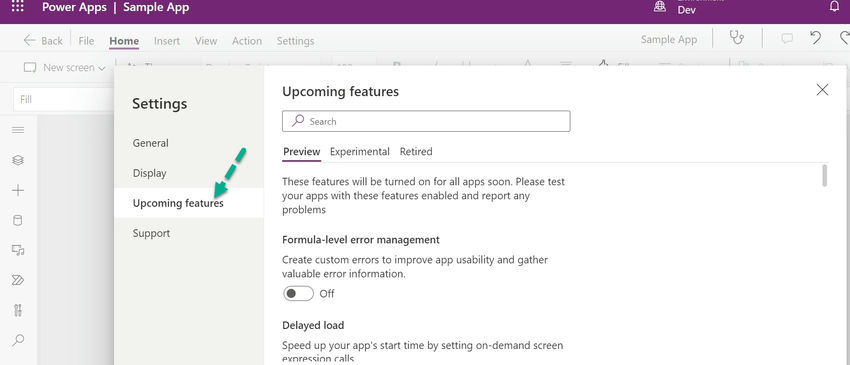The width and height of the screenshot is (850, 365).
Task: Select Upcoming features in Settings
Action: coord(189,203)
